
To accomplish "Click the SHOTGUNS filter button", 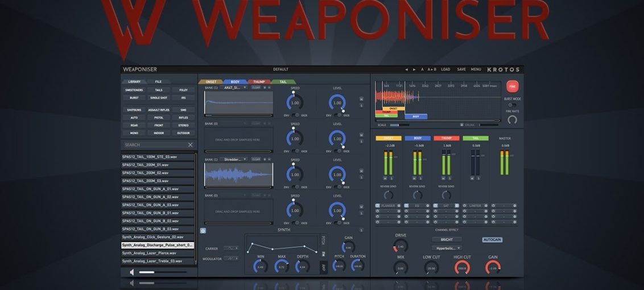I will tap(134, 109).
